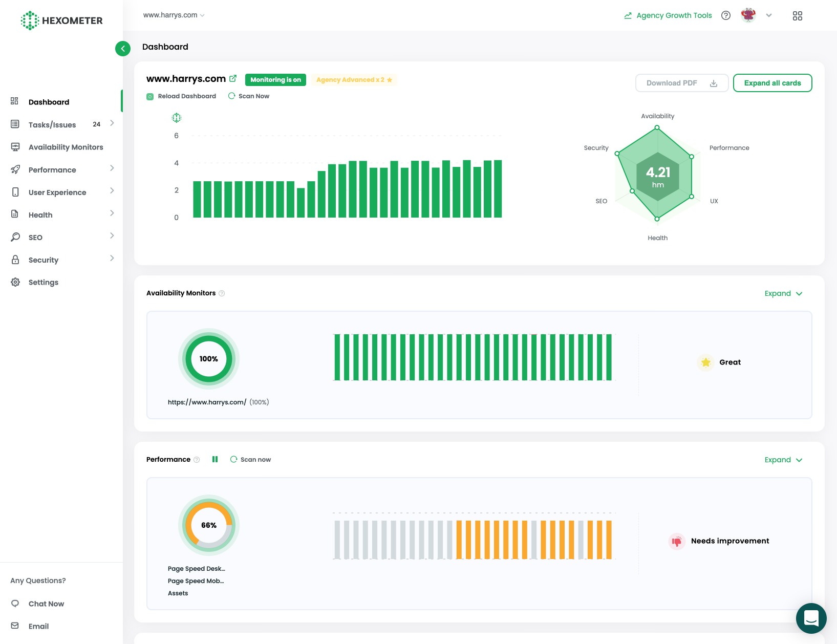
Task: Expand Security submenu chevron
Action: [x=112, y=259]
